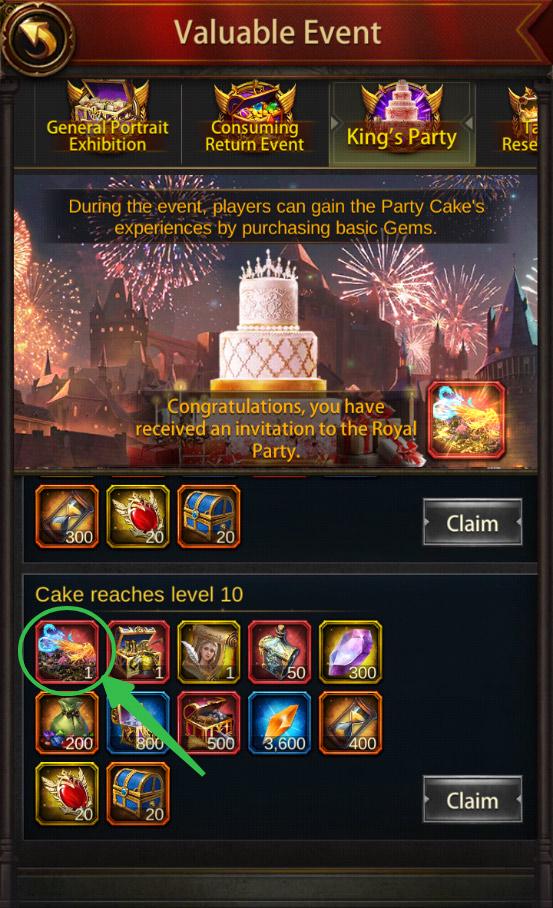The image size is (553, 908).
Task: Switch to Consuming Return Event tab
Action: (255, 122)
